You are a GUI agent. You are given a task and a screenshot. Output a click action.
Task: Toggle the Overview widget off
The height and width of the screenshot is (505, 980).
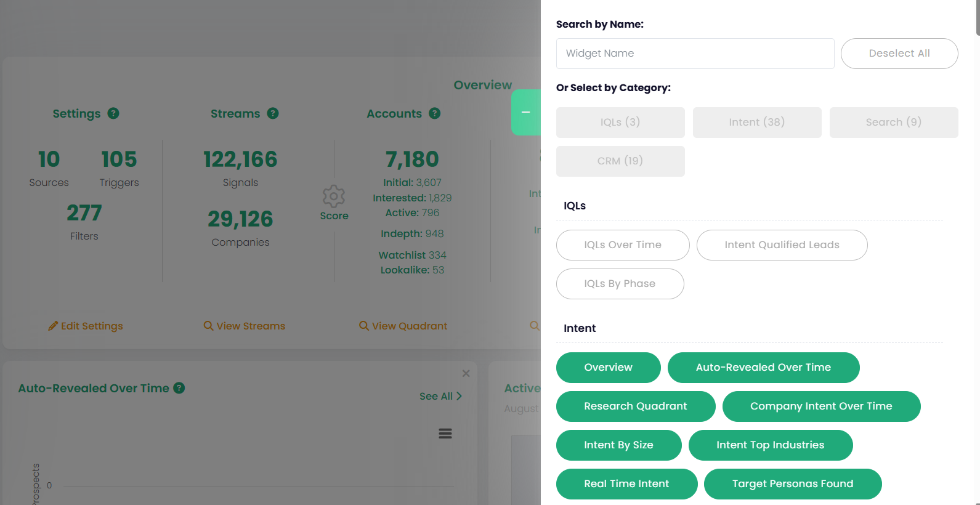click(x=608, y=368)
